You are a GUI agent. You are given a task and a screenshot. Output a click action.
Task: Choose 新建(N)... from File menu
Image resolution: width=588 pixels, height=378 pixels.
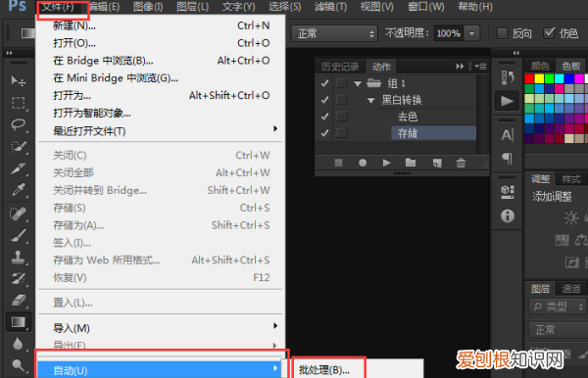(161, 25)
